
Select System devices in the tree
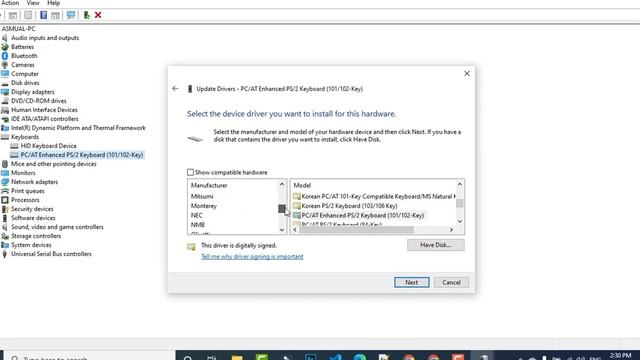31,245
